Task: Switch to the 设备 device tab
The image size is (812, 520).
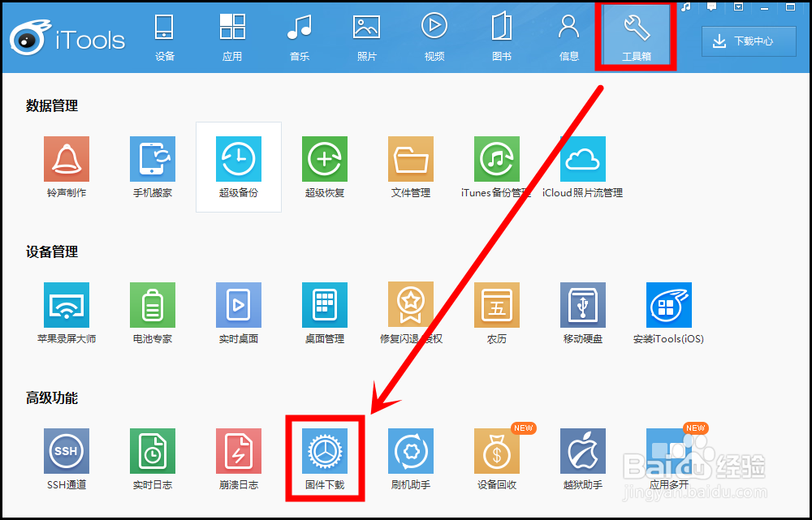Action: pos(165,37)
